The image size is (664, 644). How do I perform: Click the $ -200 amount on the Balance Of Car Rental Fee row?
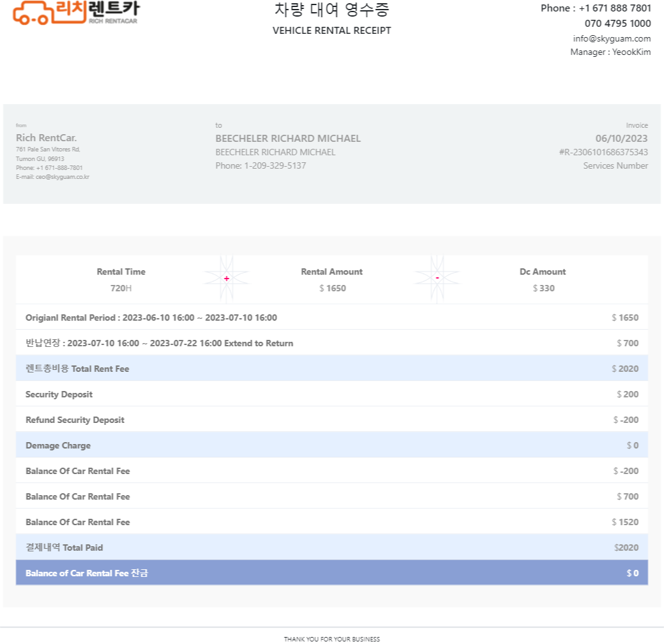(x=626, y=471)
